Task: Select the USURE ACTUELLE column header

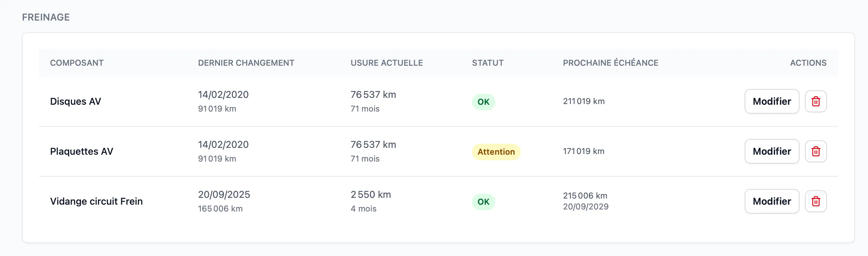Action: [x=386, y=63]
